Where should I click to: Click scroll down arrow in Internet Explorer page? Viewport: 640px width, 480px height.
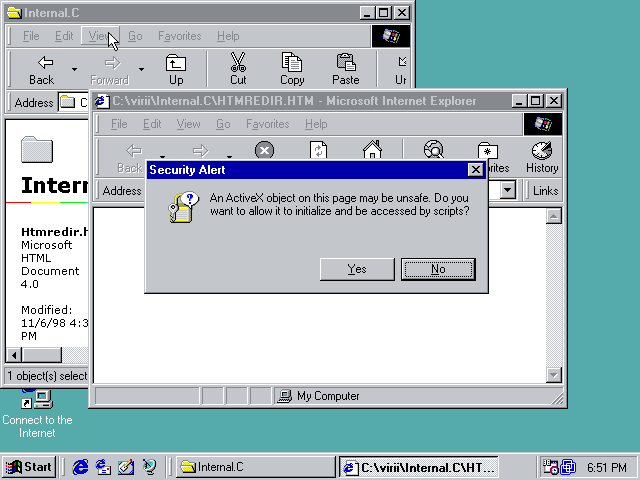click(x=553, y=375)
